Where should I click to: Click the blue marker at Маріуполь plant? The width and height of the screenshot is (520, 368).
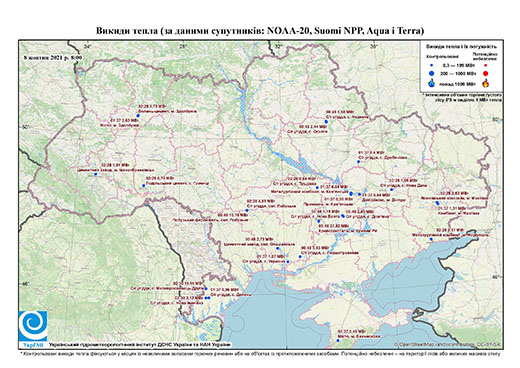(x=431, y=239)
